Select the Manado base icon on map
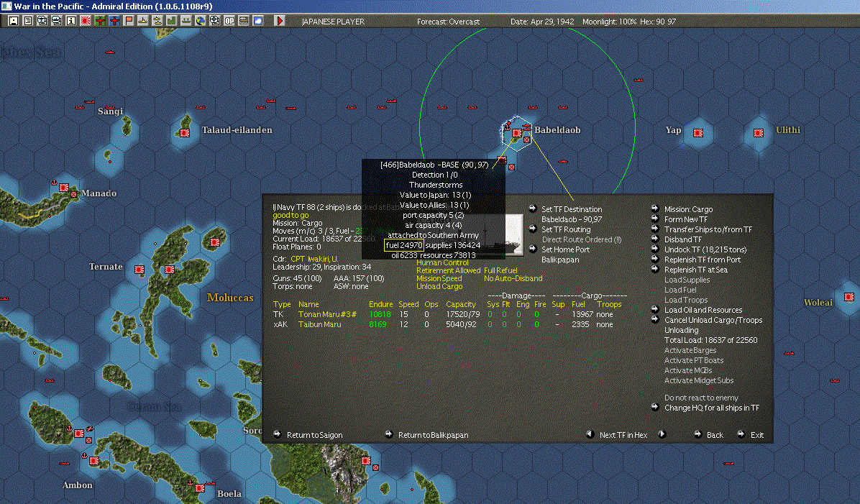This screenshot has height=504, width=860. (x=63, y=188)
